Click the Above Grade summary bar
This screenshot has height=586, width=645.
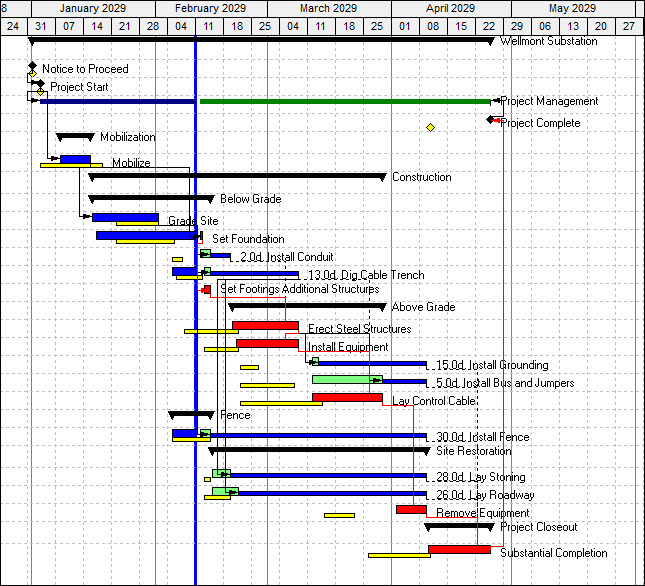click(x=306, y=306)
